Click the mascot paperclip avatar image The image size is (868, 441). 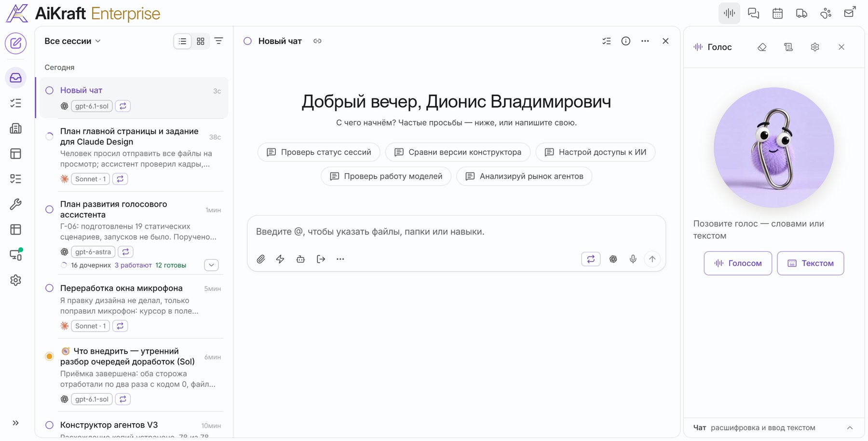click(x=774, y=148)
